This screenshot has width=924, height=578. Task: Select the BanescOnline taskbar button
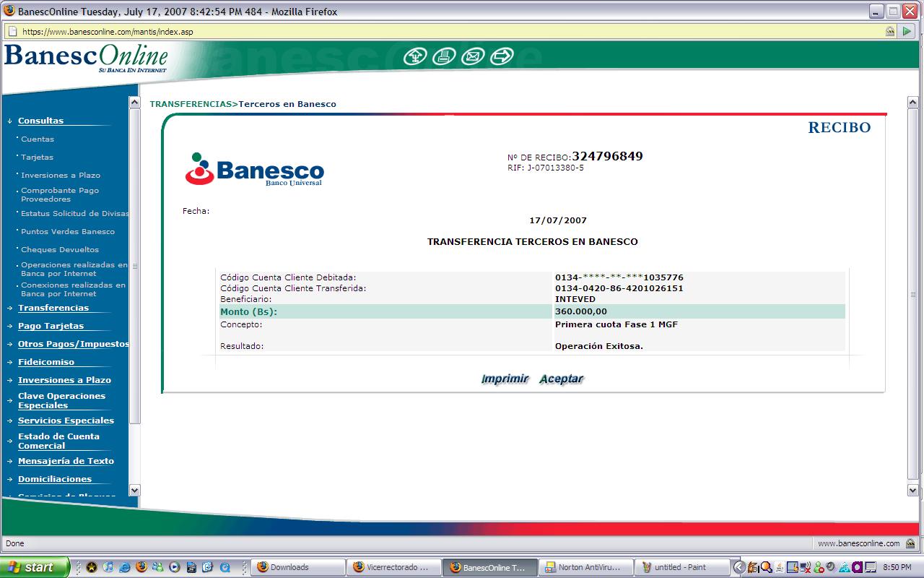click(x=489, y=567)
